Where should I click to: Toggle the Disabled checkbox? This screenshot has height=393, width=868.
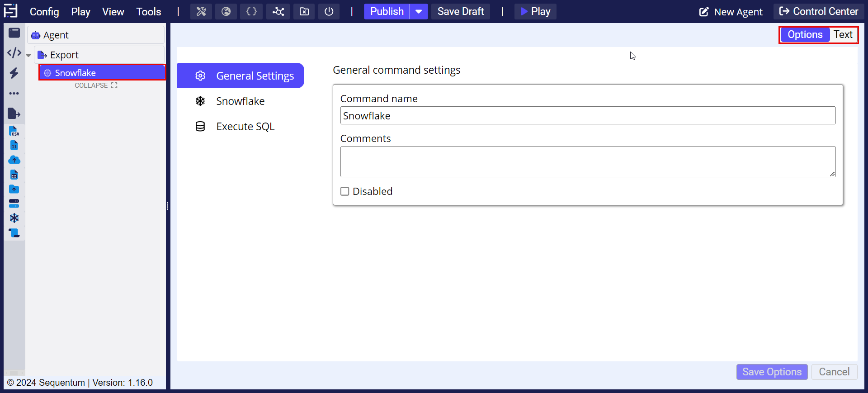tap(345, 191)
